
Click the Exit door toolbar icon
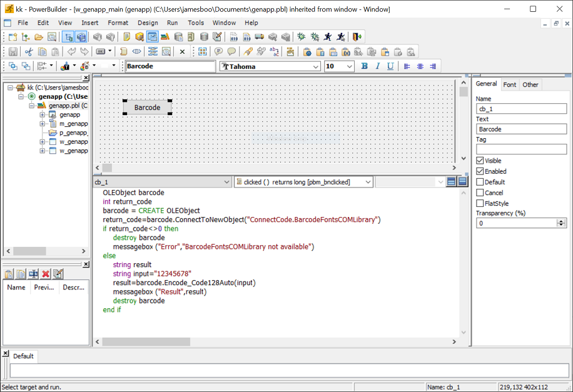click(x=357, y=38)
